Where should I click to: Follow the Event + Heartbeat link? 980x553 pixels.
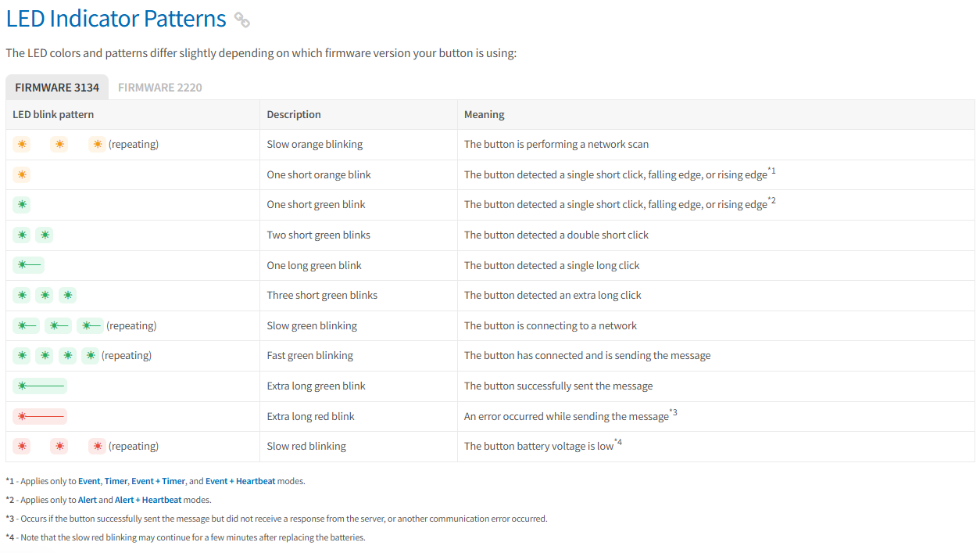[x=240, y=481]
